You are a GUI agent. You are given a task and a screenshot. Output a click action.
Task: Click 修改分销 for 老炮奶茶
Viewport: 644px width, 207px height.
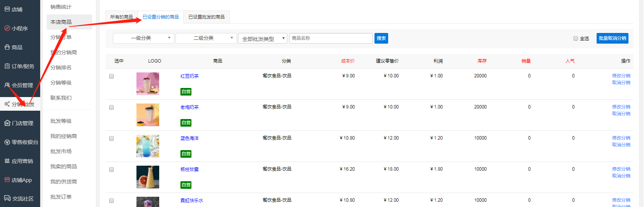coord(621,107)
